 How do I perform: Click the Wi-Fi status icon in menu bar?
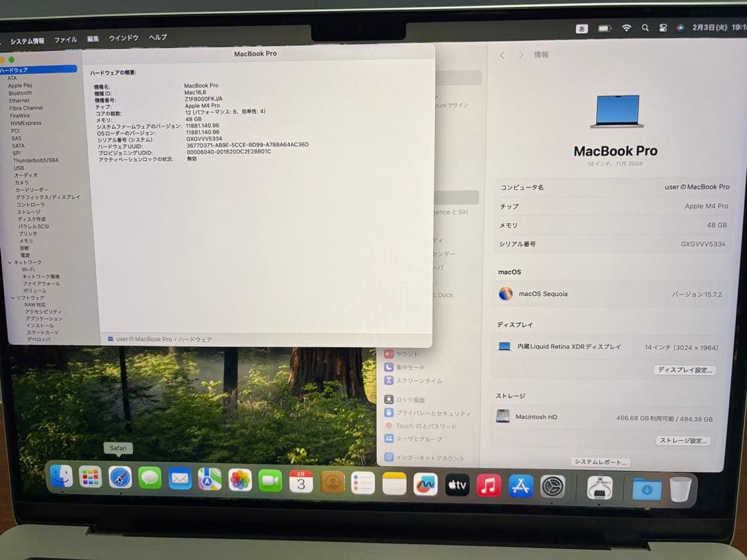[627, 28]
